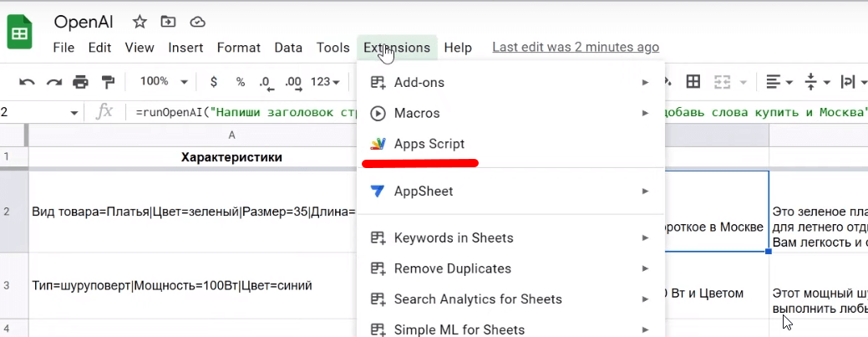
Task: Undo the last action
Action: click(27, 82)
